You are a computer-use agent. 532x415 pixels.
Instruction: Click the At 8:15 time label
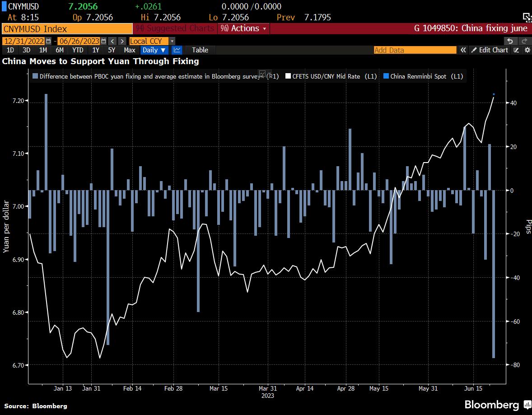[x=23, y=17]
